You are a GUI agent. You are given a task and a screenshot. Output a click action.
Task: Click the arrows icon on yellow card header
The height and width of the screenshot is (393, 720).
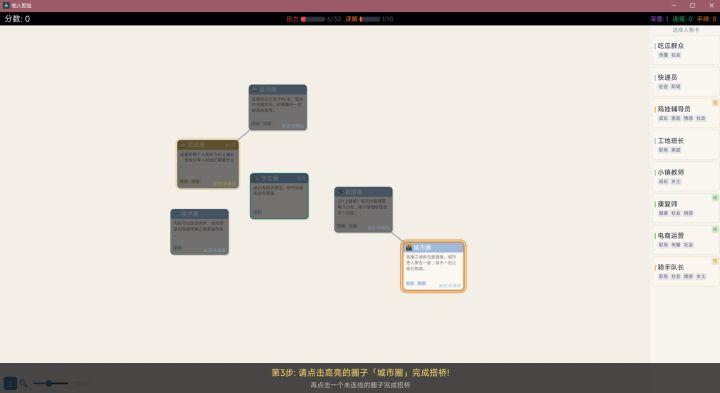point(231,145)
